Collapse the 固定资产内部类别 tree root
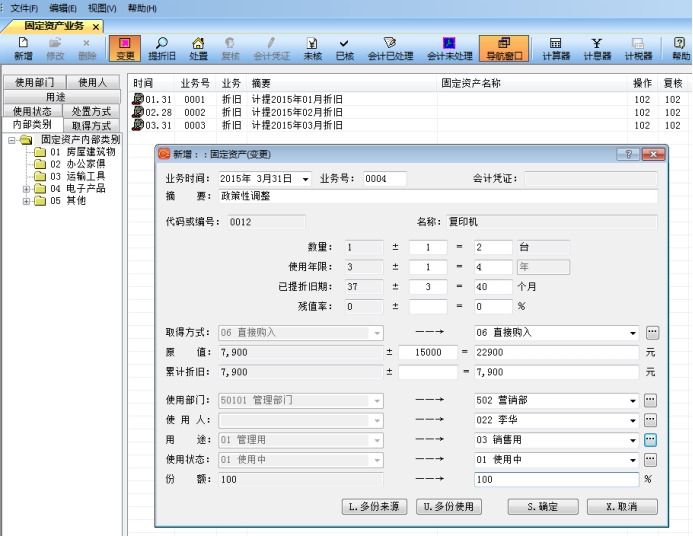The height and width of the screenshot is (536, 693). click(12, 140)
